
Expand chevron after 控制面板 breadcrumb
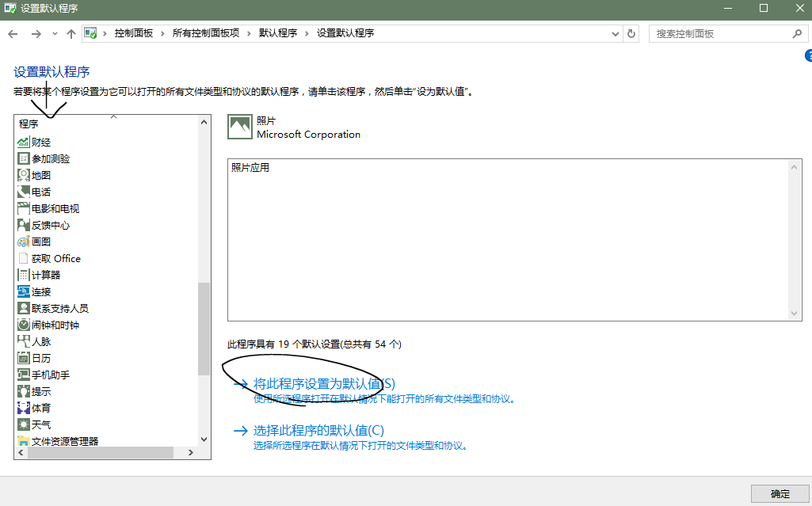[162, 33]
